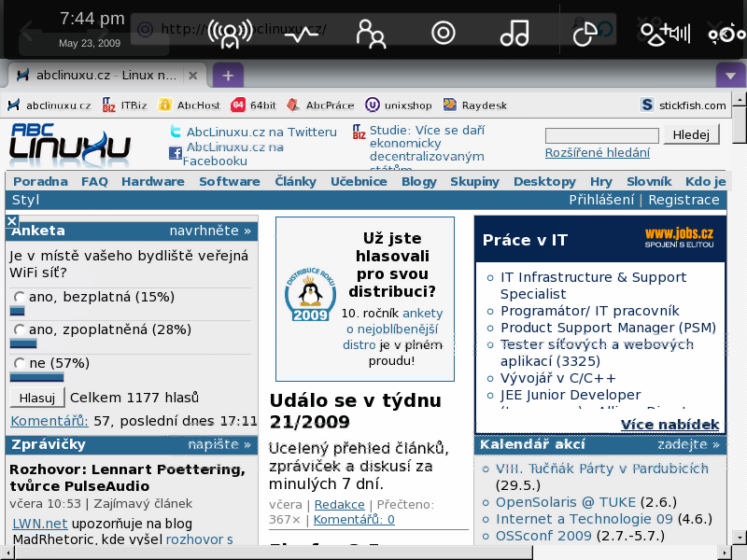
Task: Open the tab list dropdown arrow
Action: 730,76
